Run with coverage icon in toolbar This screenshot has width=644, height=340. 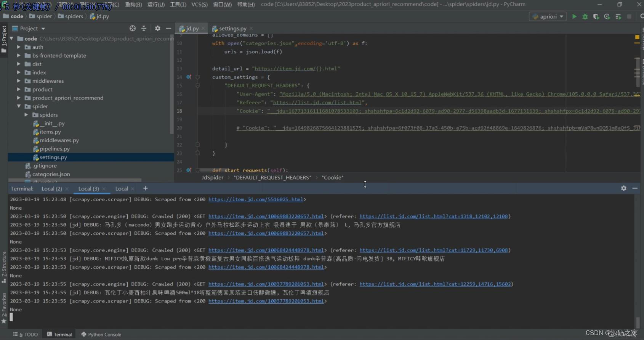(x=596, y=16)
